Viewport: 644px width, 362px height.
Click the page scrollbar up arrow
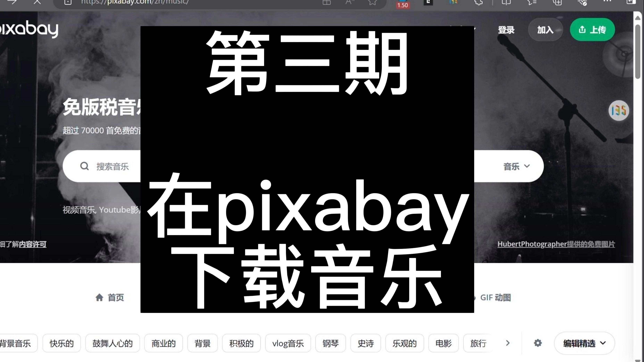[x=638, y=18]
